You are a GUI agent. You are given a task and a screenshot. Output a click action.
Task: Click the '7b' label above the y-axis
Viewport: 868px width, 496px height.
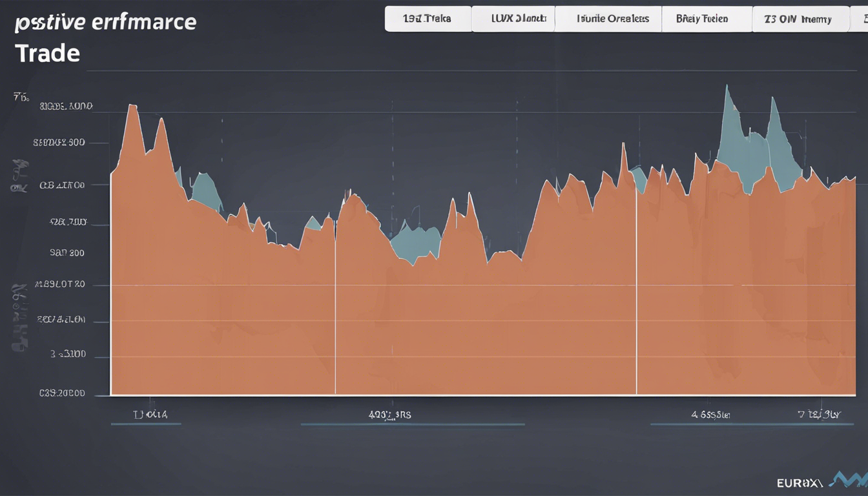pyautogui.click(x=21, y=98)
